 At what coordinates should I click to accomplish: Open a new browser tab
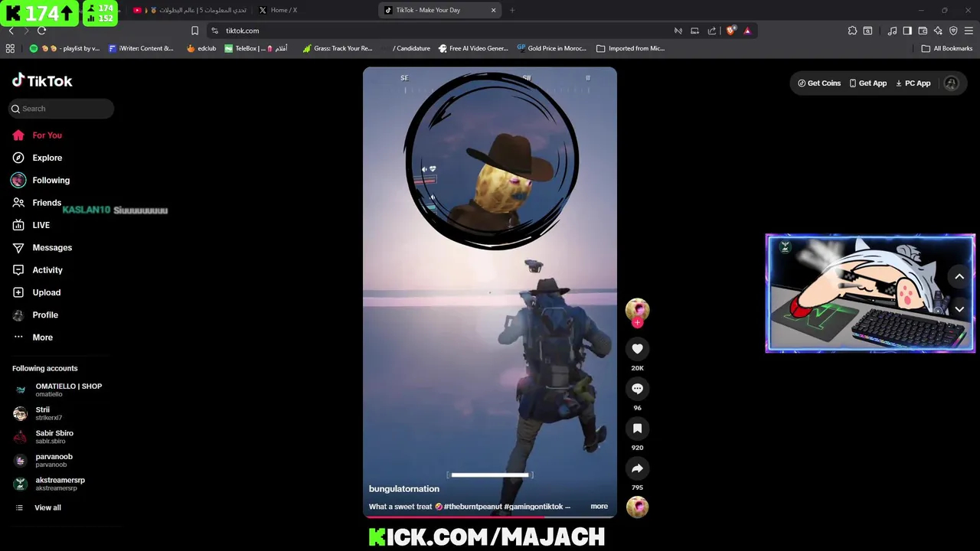[x=512, y=10]
